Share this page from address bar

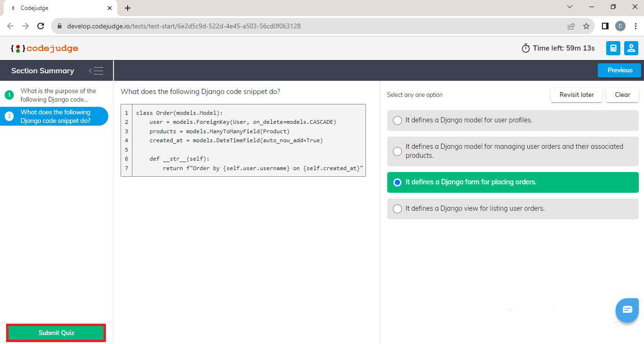click(x=571, y=26)
